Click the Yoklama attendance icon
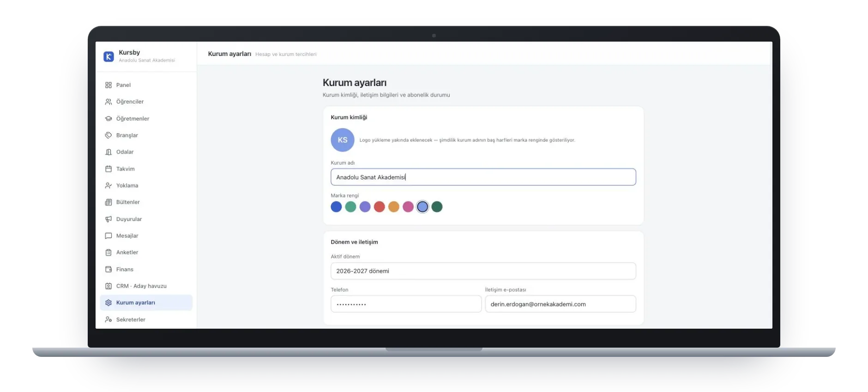Image resolution: width=868 pixels, height=392 pixels. pyautogui.click(x=108, y=185)
